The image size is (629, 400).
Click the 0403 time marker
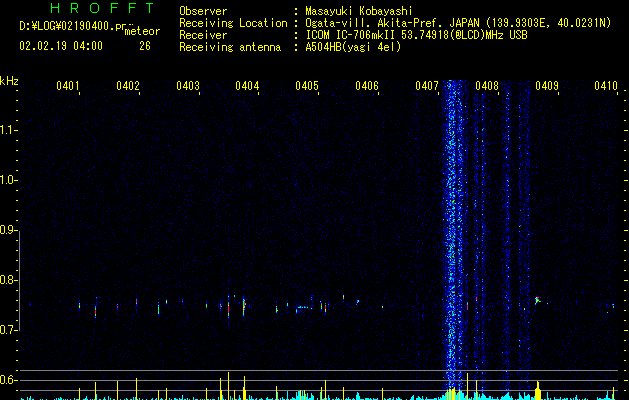[188, 86]
